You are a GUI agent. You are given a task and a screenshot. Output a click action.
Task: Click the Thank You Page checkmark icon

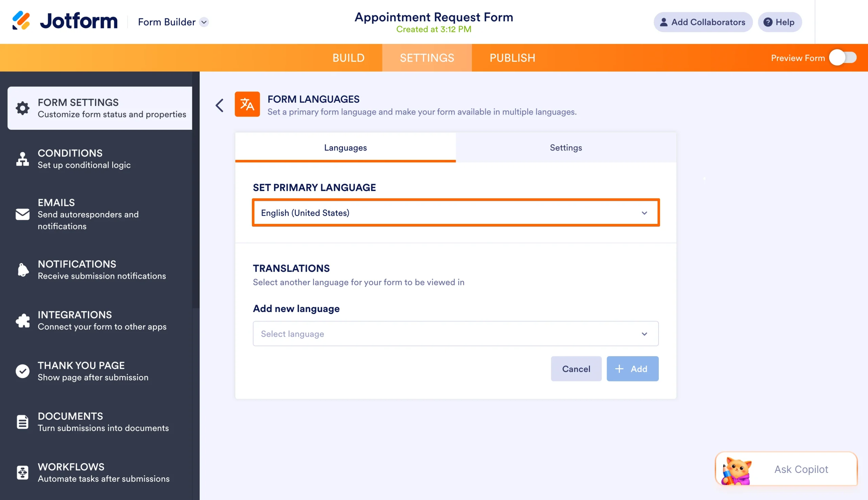[23, 371]
